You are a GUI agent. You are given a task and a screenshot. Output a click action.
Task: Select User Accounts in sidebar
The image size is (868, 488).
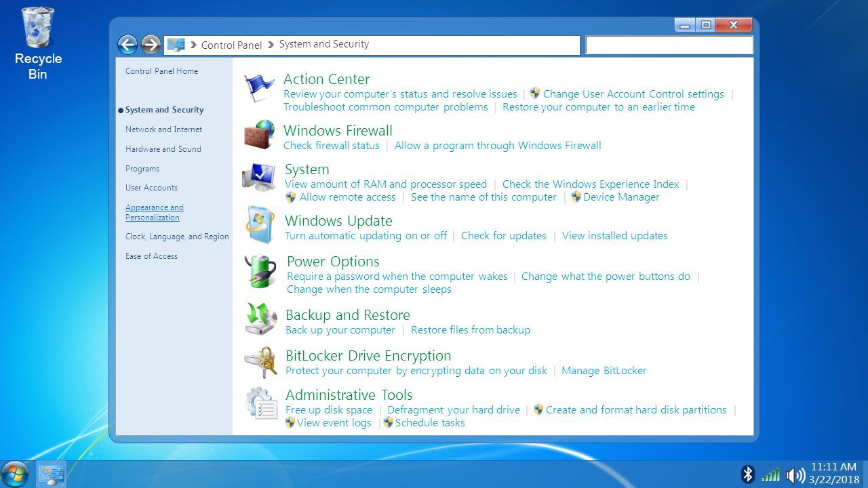click(x=151, y=188)
